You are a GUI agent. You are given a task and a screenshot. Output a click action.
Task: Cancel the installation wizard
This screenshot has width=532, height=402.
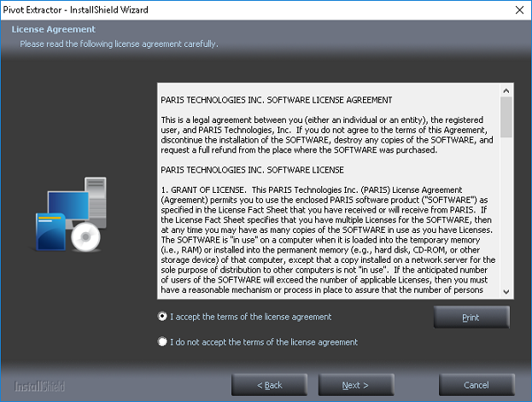476,385
